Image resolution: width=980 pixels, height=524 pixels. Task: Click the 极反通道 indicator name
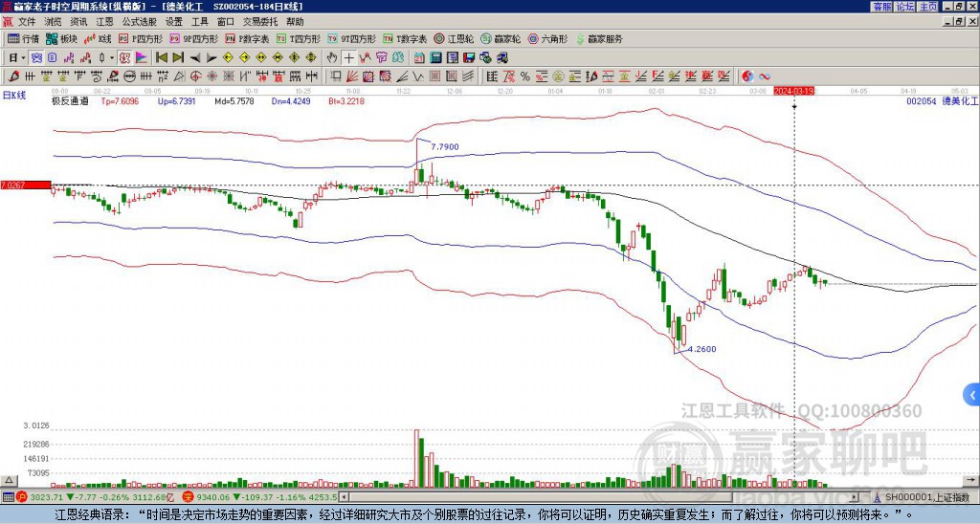tap(70, 100)
